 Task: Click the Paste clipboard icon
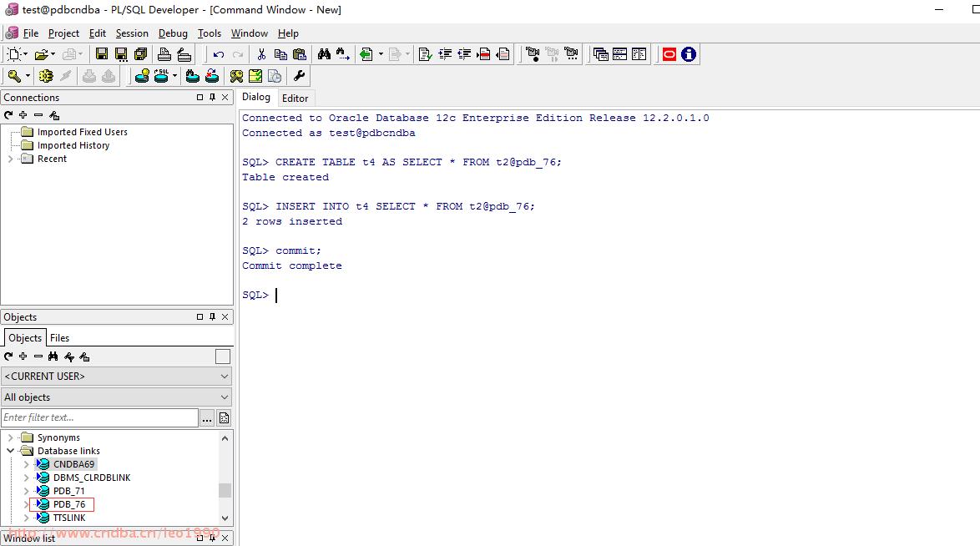(300, 54)
